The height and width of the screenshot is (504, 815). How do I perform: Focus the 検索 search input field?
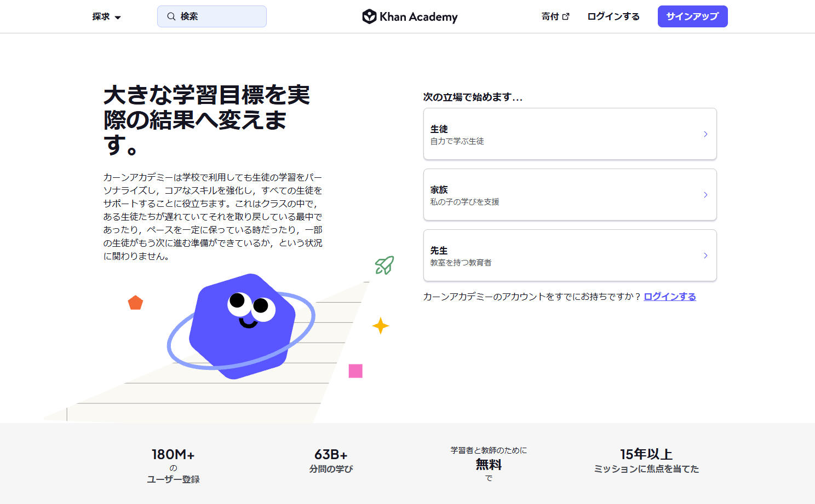(212, 16)
